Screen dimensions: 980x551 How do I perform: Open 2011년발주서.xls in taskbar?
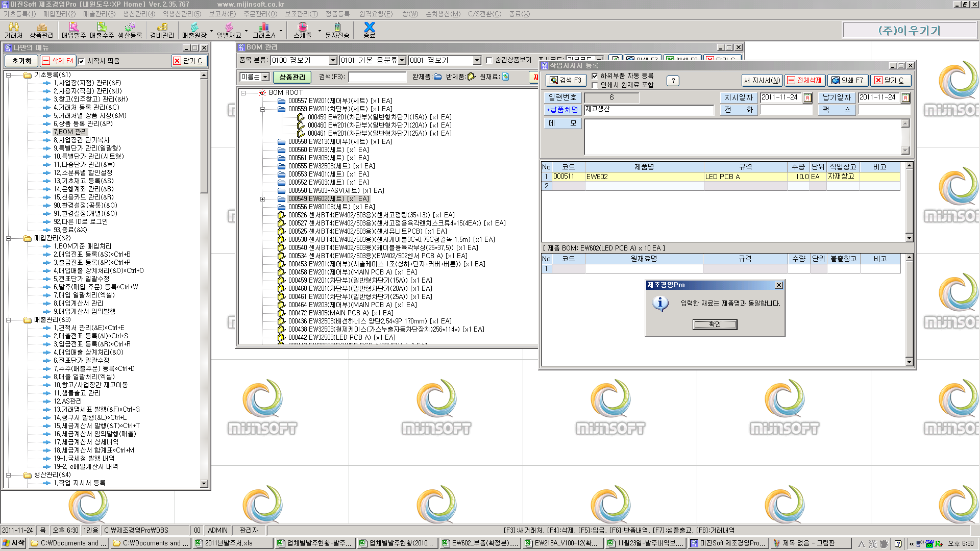[x=233, y=543]
